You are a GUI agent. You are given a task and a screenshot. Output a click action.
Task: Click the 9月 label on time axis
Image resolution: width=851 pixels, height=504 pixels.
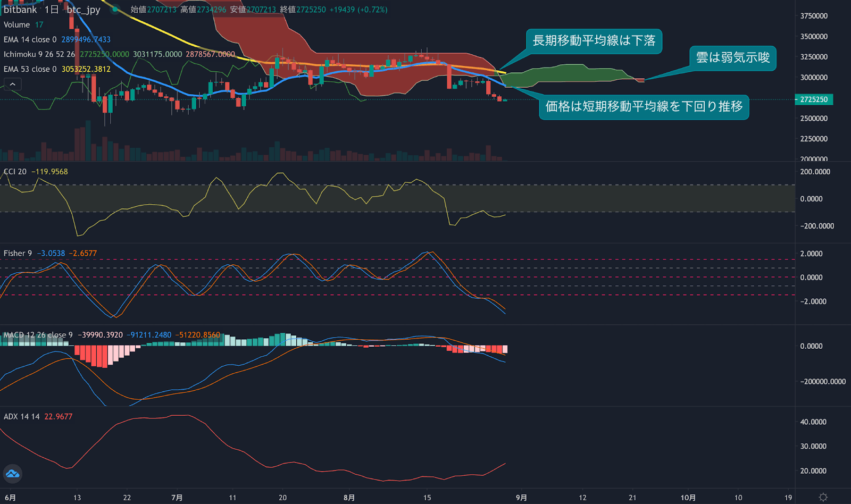coord(521,498)
